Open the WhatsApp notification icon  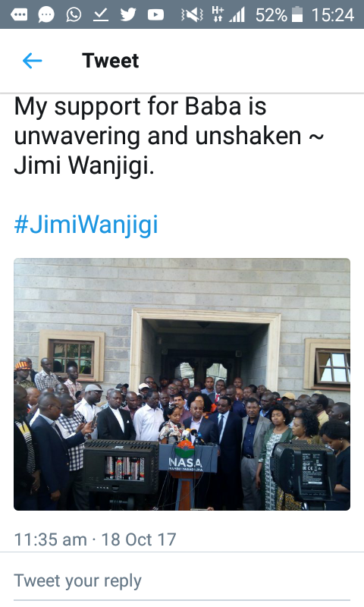[x=74, y=15]
